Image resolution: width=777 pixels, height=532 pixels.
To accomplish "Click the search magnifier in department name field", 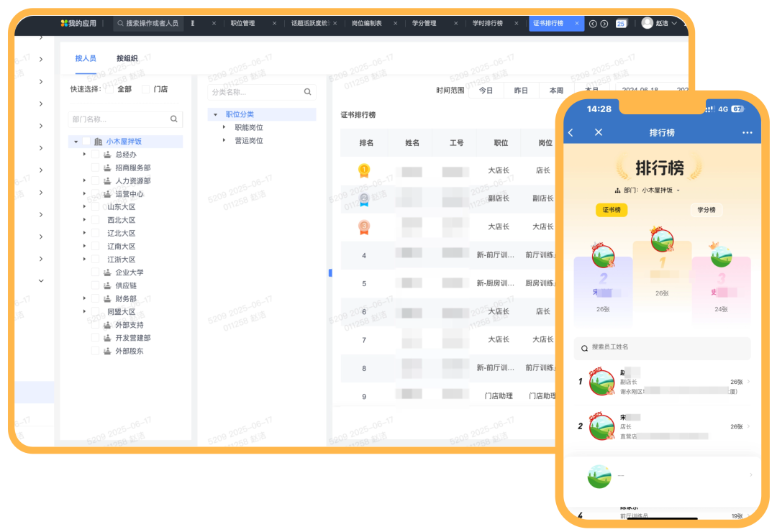I will coord(173,119).
